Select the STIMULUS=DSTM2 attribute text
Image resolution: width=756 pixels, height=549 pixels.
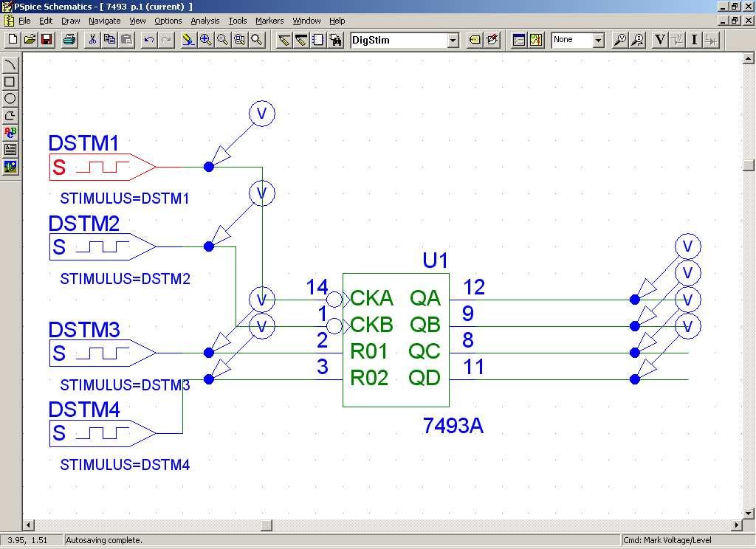click(x=125, y=279)
